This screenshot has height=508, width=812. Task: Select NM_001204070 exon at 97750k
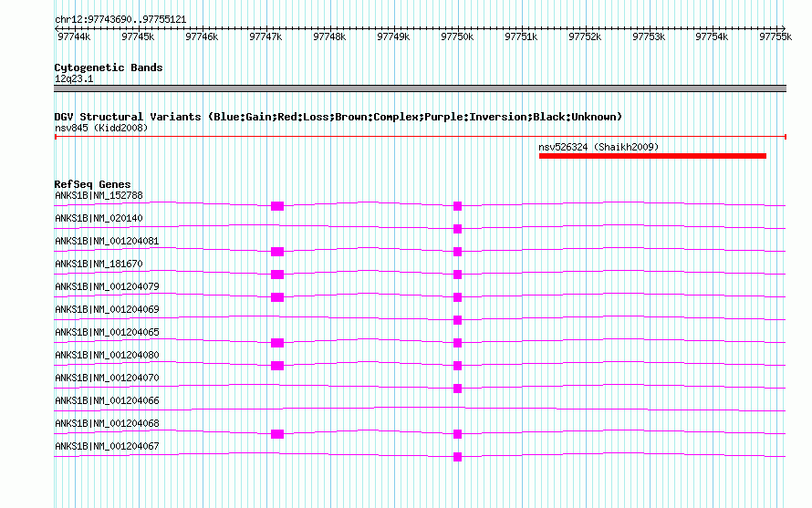coord(457,389)
